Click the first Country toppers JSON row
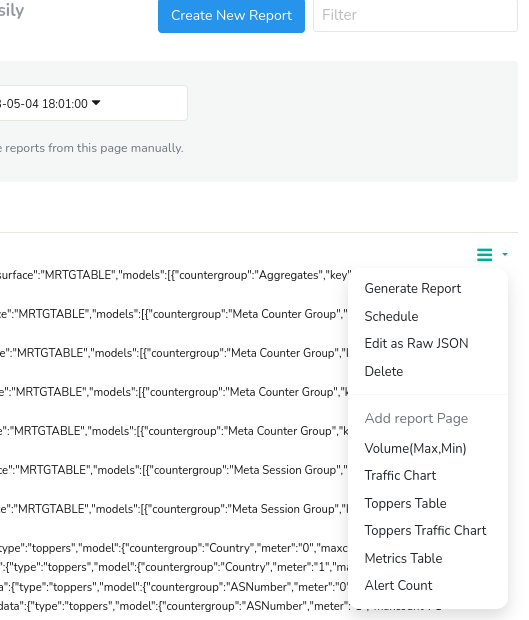This screenshot has height=620, width=529. (x=174, y=548)
